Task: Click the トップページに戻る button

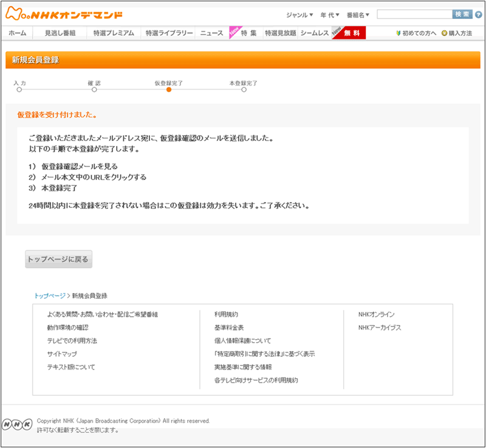Action: (58, 259)
